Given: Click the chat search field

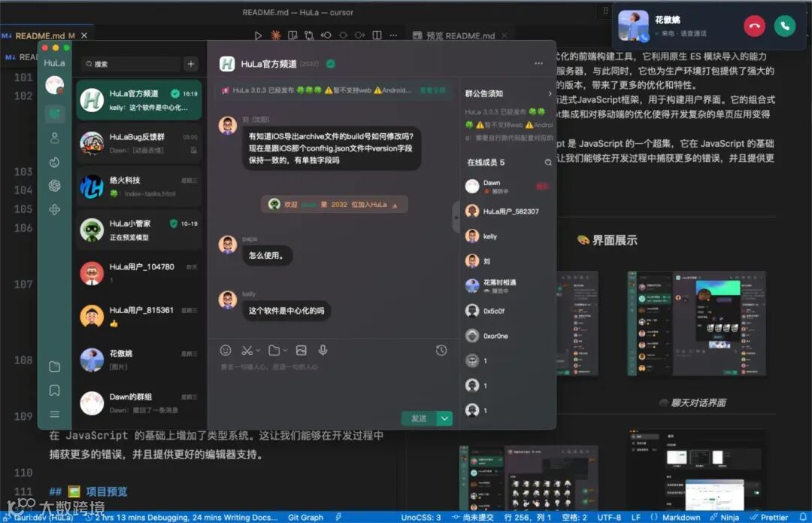Looking at the screenshot, I should pos(131,64).
